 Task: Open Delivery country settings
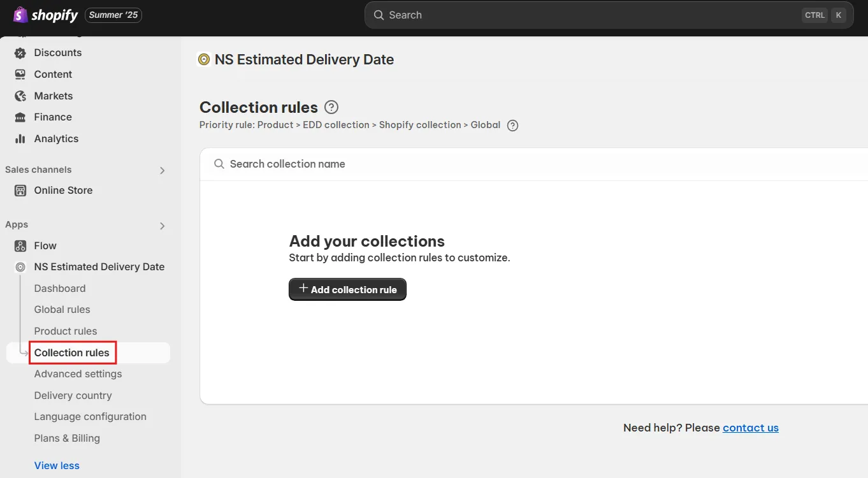point(73,396)
